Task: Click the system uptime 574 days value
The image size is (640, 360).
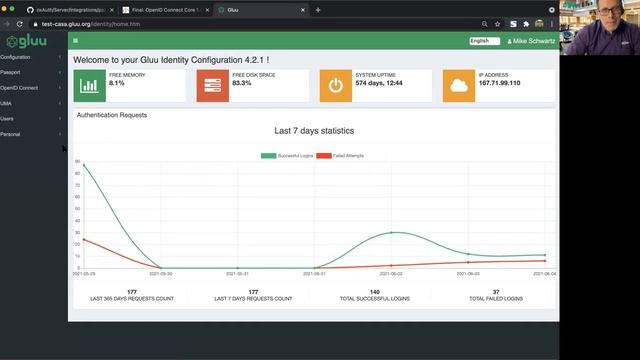Action: pos(379,83)
